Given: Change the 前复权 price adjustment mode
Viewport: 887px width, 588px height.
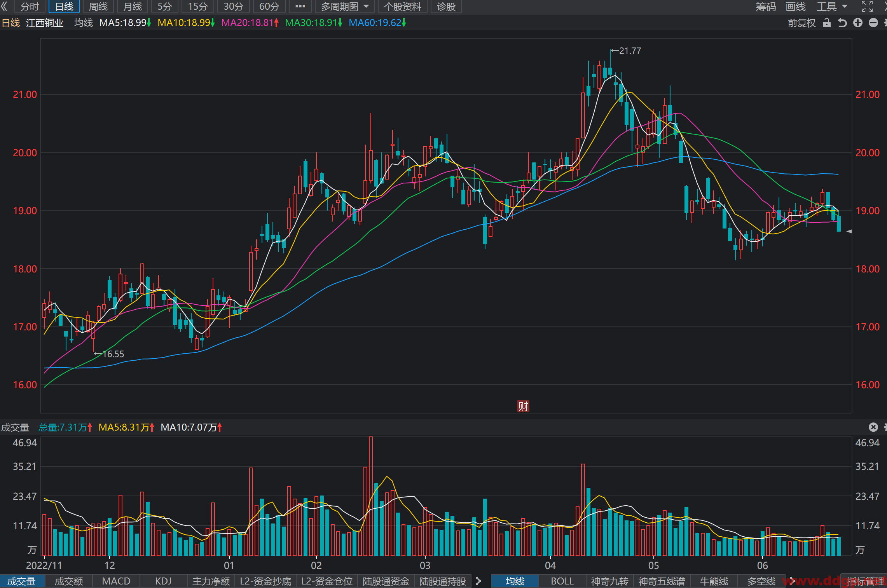Looking at the screenshot, I should (x=801, y=23).
